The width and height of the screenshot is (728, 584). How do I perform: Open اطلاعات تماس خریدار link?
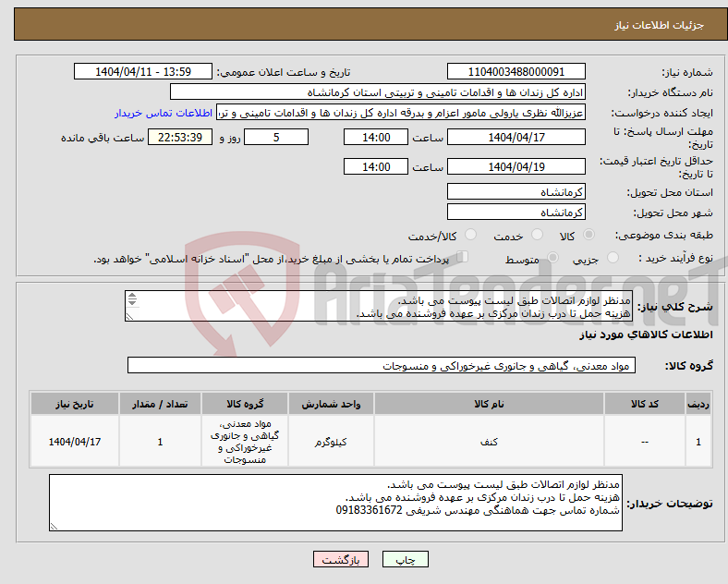[x=164, y=113]
